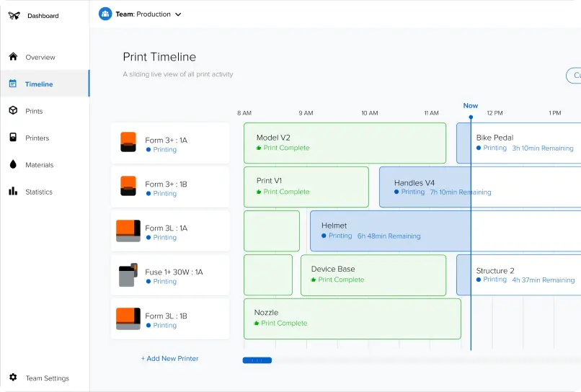This screenshot has height=392, width=581.
Task: Click the Prints cube icon in sidebar
Action: pos(13,111)
